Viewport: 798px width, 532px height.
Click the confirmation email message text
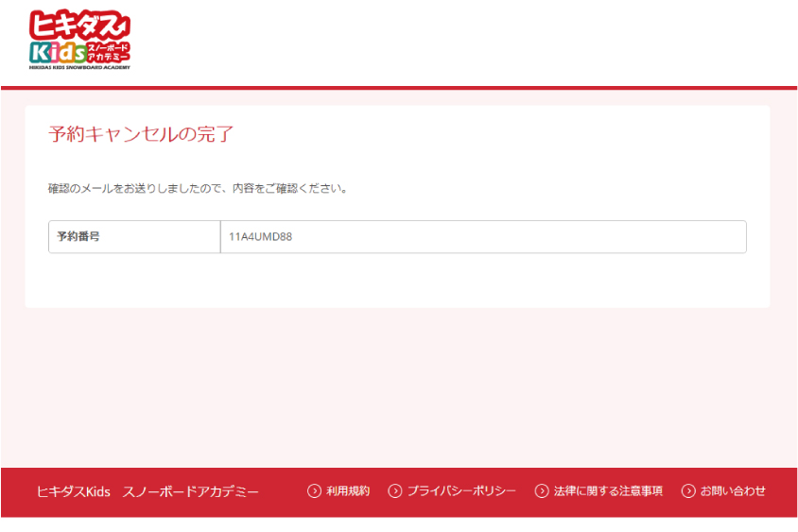pos(198,189)
